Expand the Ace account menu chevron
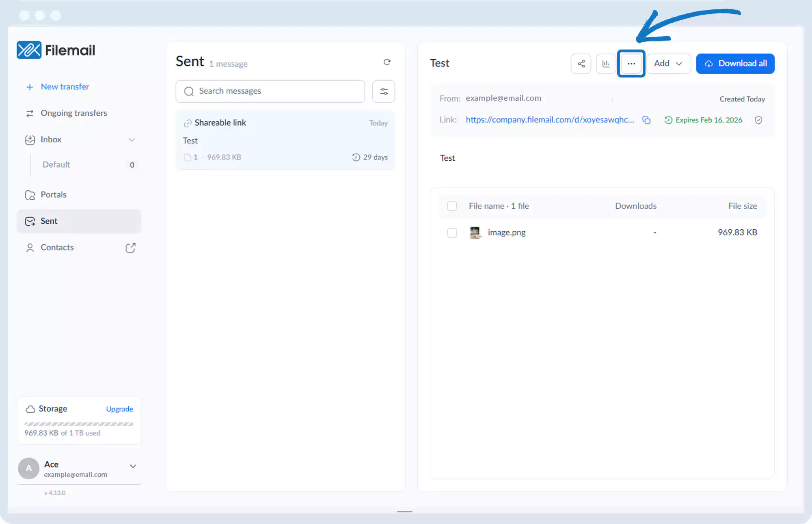The width and height of the screenshot is (812, 524). [133, 466]
